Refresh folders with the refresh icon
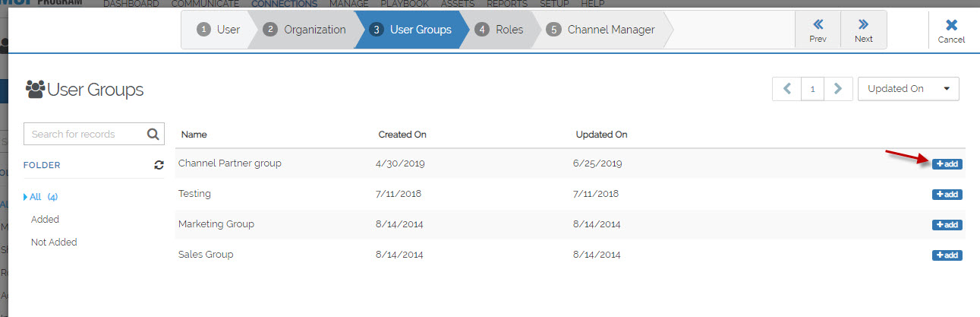This screenshot has width=980, height=317. click(x=159, y=165)
